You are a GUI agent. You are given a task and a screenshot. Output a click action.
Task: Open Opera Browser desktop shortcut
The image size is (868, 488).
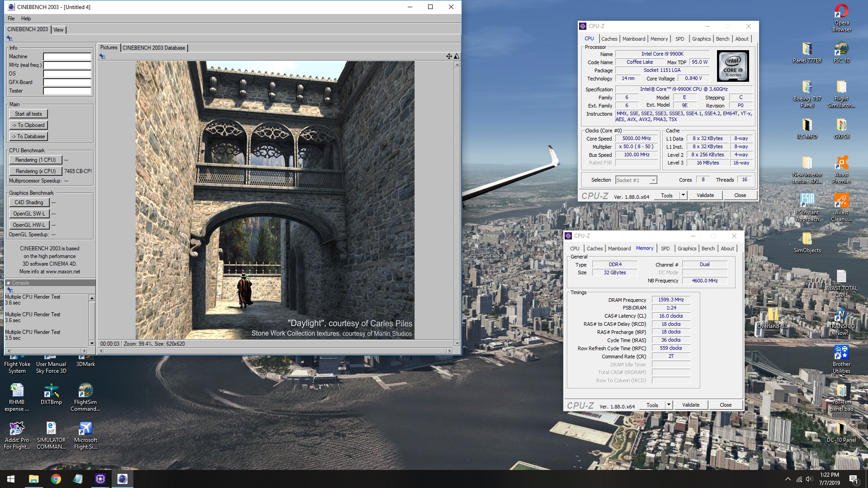[841, 18]
